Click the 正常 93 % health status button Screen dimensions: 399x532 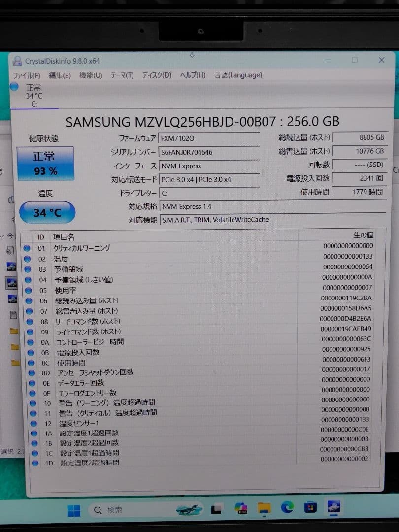(x=45, y=164)
